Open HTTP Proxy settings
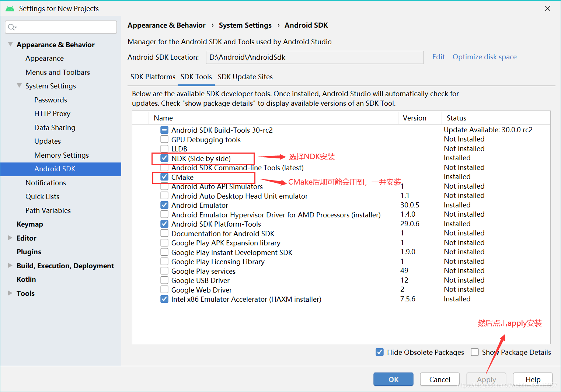The width and height of the screenshot is (561, 392). point(52,113)
